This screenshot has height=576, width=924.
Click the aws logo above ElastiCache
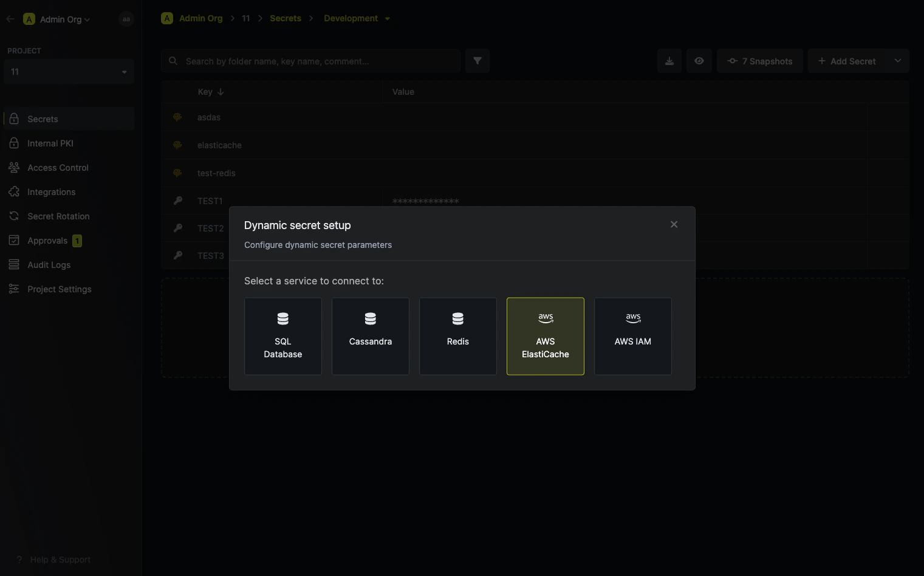coord(546,318)
